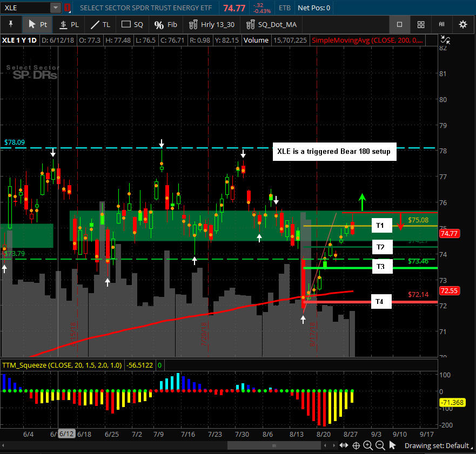Select the T3 label on the chart
The image size is (476, 454).
tap(382, 266)
